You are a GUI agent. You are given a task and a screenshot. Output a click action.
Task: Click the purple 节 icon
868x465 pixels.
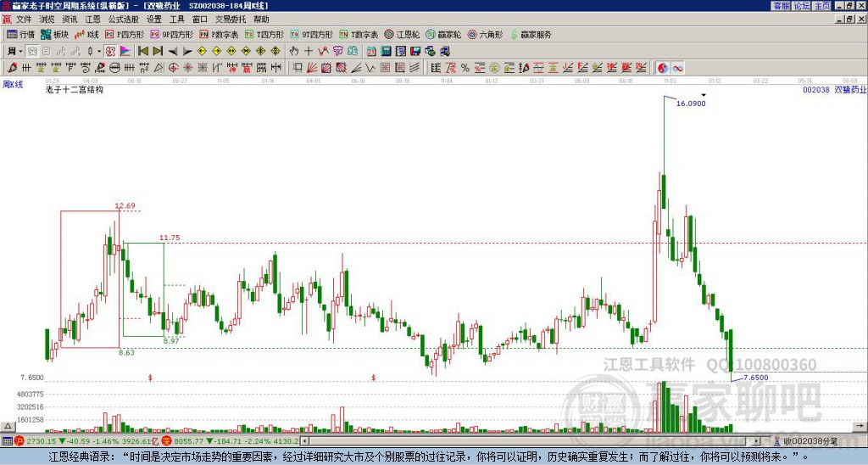pos(337,51)
